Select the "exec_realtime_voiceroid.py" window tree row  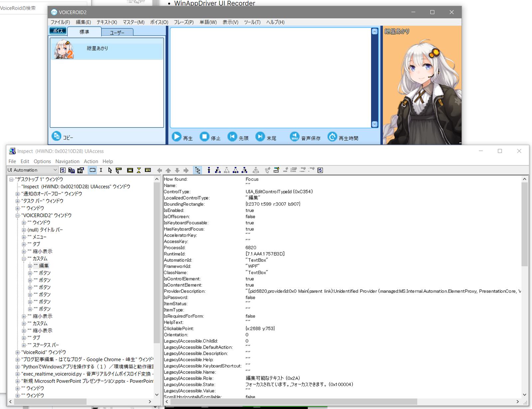pyautogui.click(x=88, y=374)
